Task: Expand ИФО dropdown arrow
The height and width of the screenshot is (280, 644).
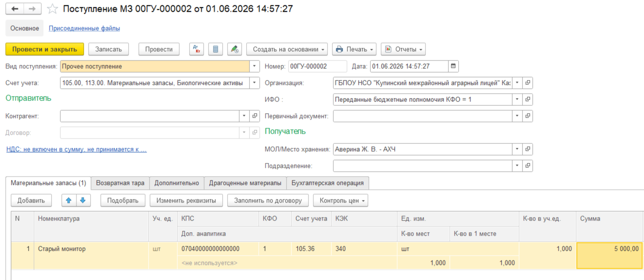Action: click(517, 100)
